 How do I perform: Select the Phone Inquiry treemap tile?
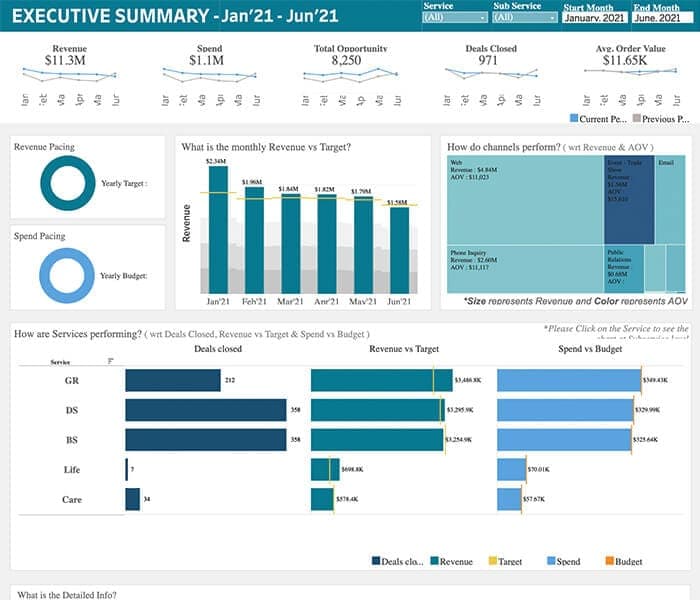click(x=525, y=269)
